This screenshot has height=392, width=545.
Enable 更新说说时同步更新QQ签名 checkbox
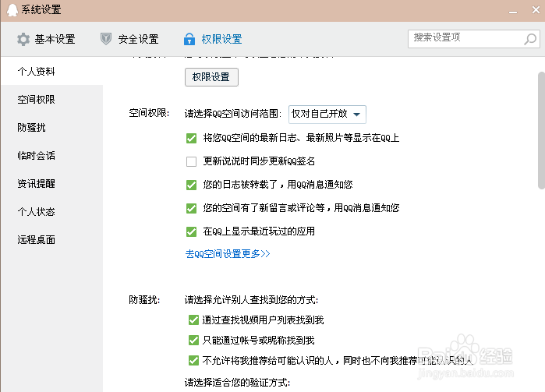[191, 161]
